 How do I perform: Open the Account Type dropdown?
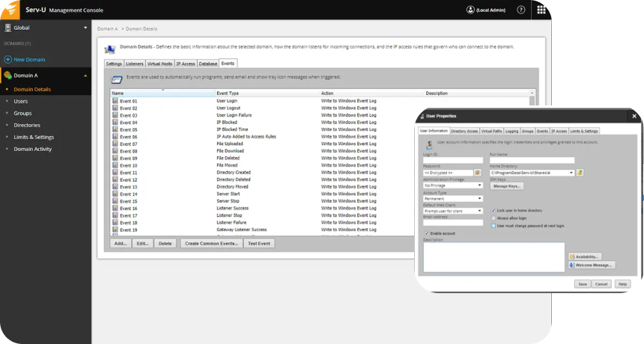(x=453, y=198)
